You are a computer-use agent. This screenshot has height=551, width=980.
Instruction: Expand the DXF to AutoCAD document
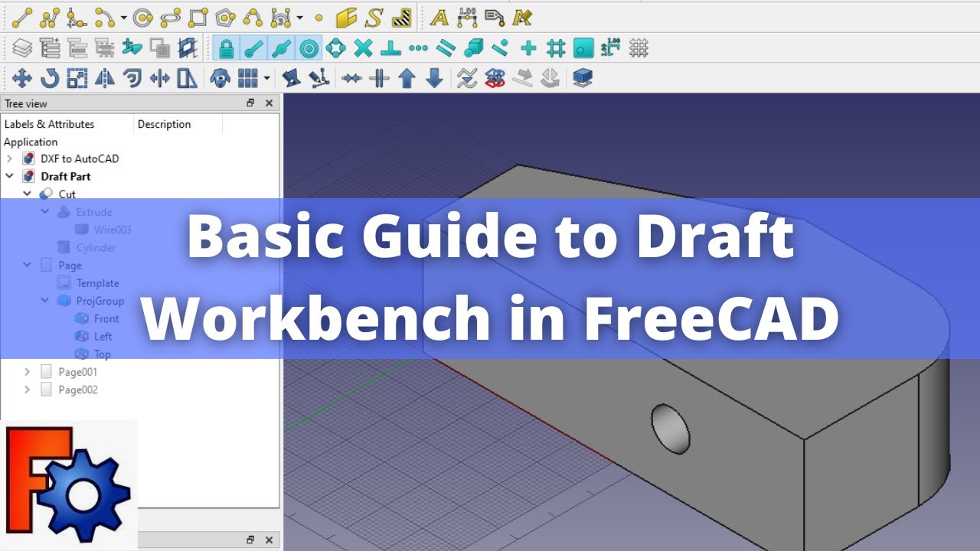(9, 158)
